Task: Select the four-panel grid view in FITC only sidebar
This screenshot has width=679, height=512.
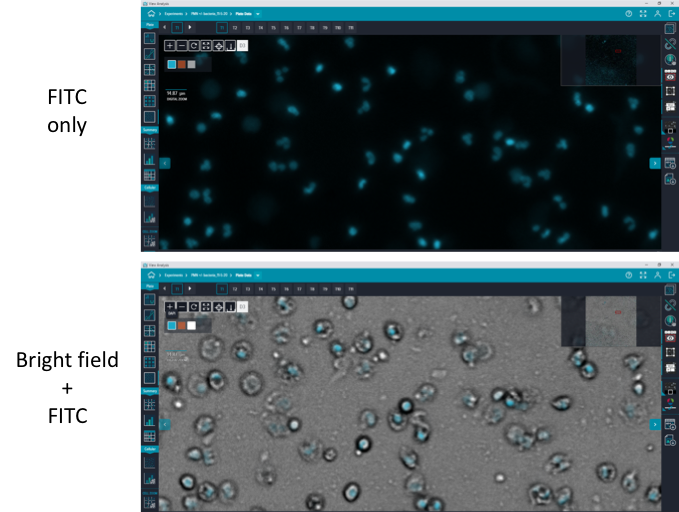Action: [x=150, y=70]
